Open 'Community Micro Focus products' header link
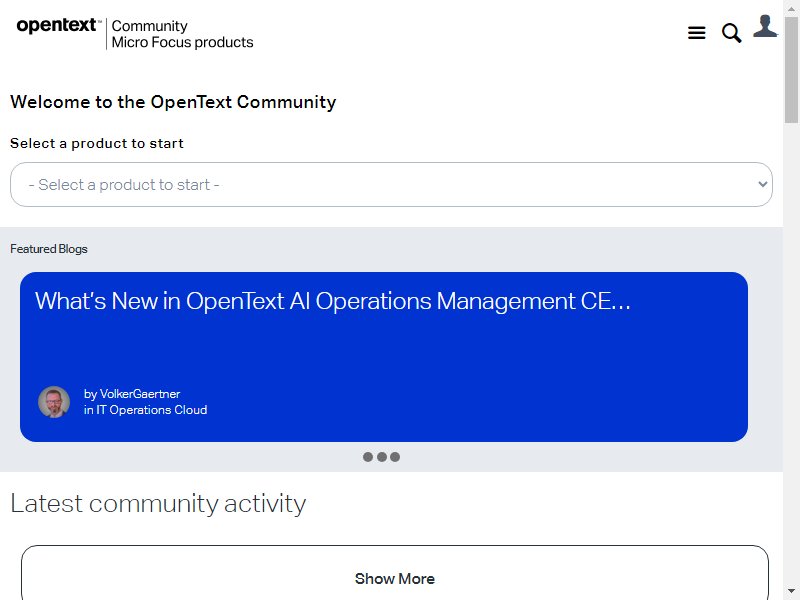The height and width of the screenshot is (600, 800). tap(183, 34)
